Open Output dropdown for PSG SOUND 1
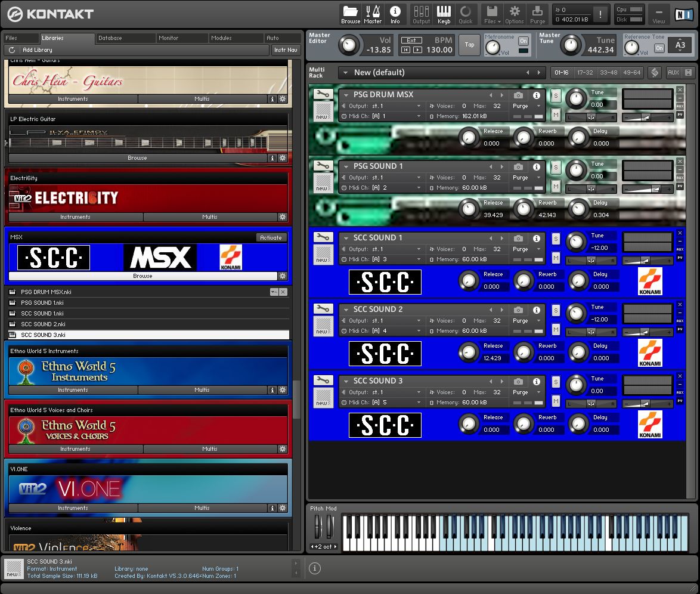 coord(419,178)
